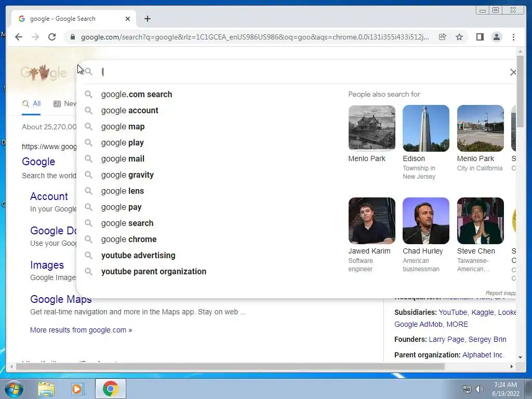Close the google - Google Search tab

pyautogui.click(x=128, y=19)
